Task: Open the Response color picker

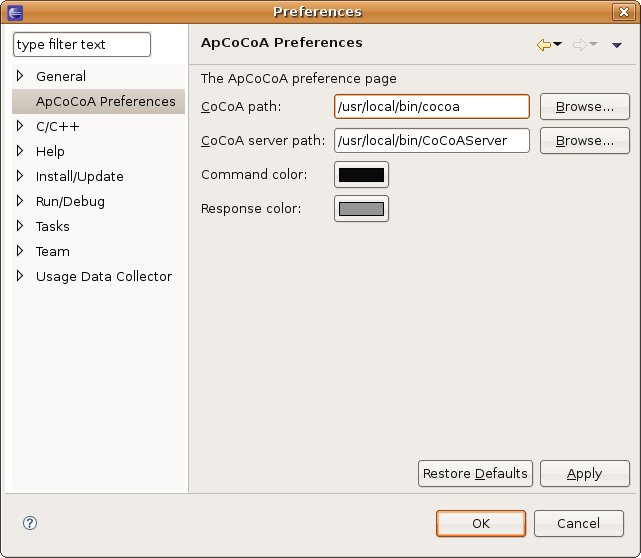Action: coord(361,208)
